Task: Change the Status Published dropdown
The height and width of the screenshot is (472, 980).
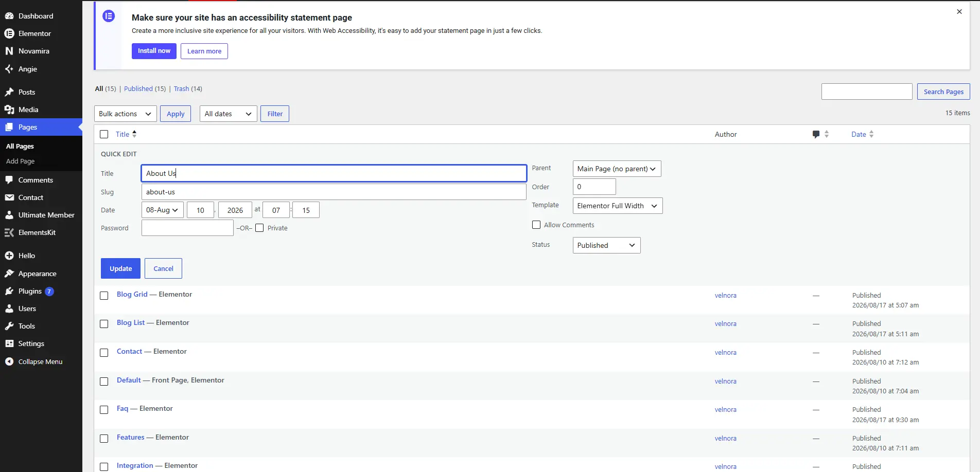Action: coord(606,245)
